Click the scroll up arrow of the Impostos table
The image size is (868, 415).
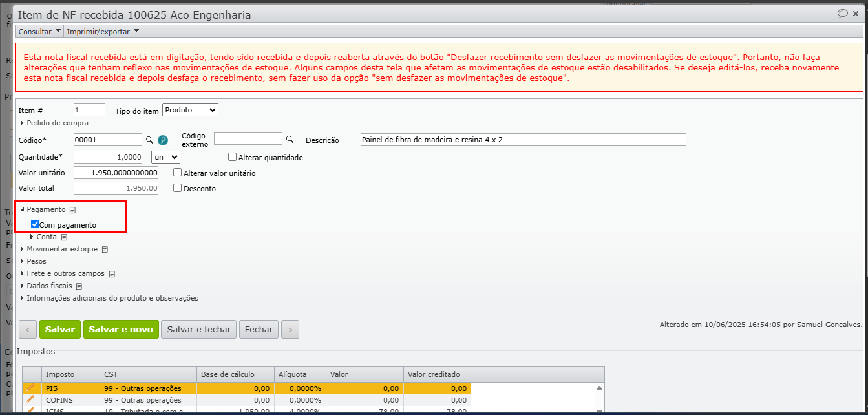coord(599,388)
